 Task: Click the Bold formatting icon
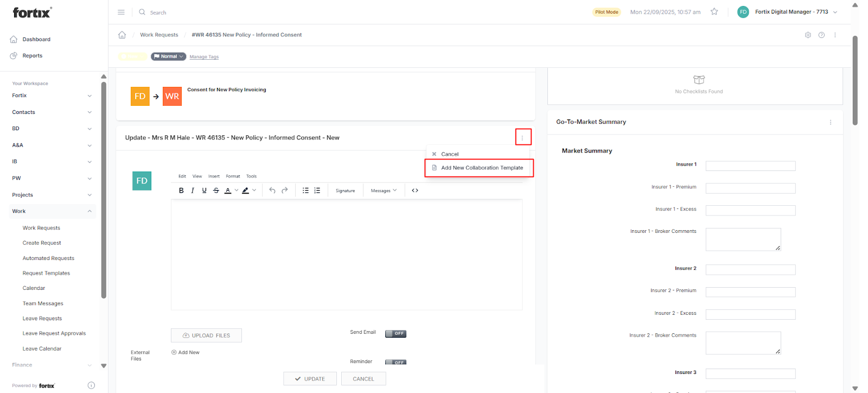[181, 191]
